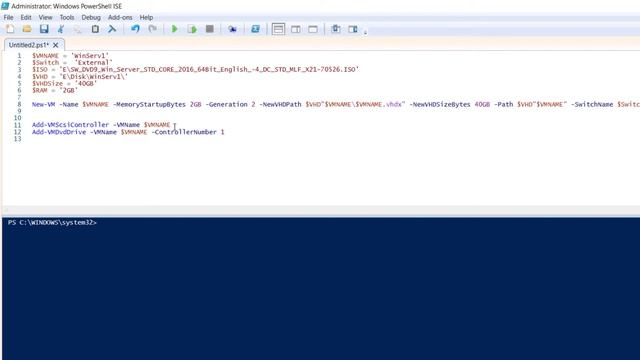Click -NewVHDSizeBytes parameter text
The height and width of the screenshot is (360, 640).
[x=440, y=104]
